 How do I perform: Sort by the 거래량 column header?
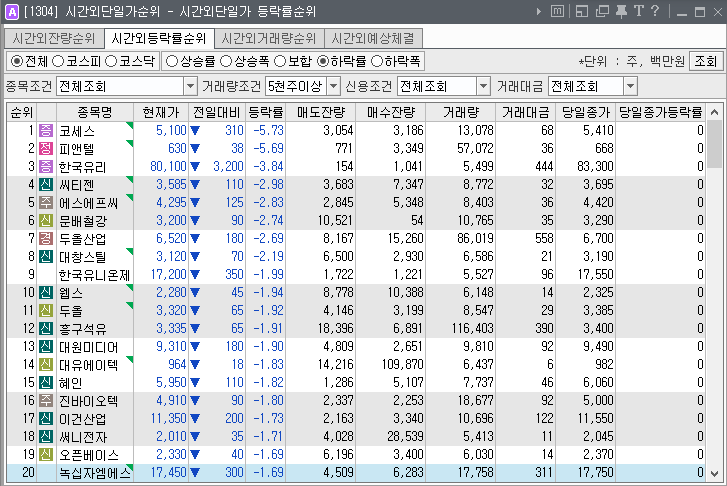pyautogui.click(x=461, y=112)
